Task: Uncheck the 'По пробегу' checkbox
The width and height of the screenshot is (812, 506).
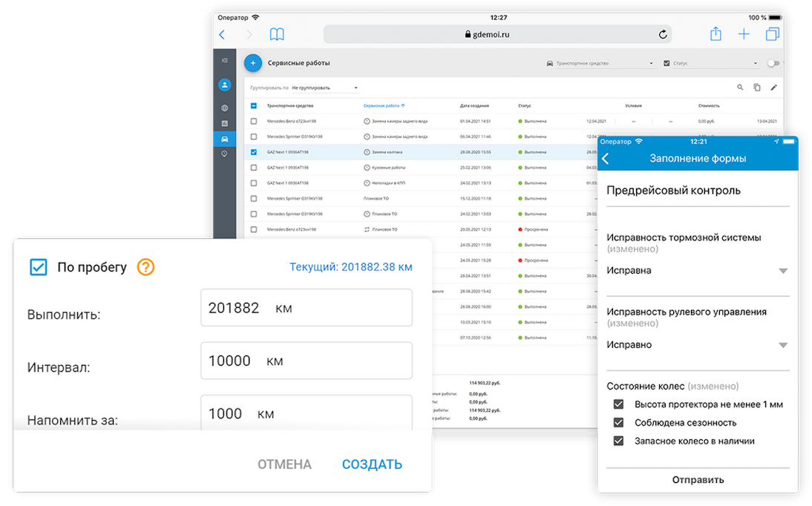Action: pyautogui.click(x=39, y=267)
